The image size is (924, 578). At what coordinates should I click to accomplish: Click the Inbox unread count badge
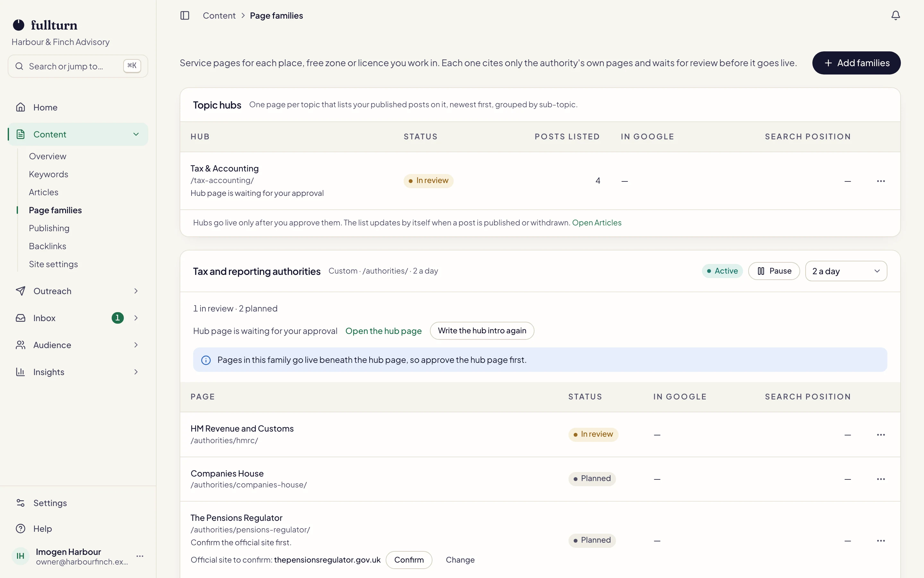pos(118,318)
